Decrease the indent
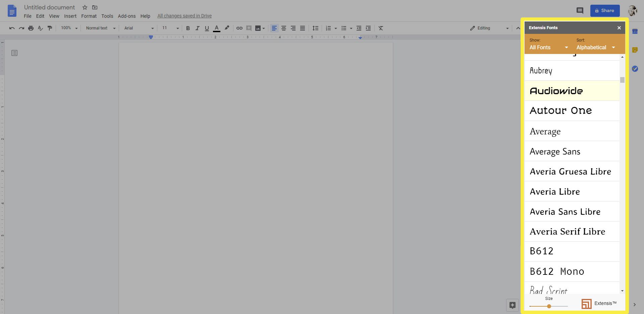The width and height of the screenshot is (644, 314). click(359, 28)
